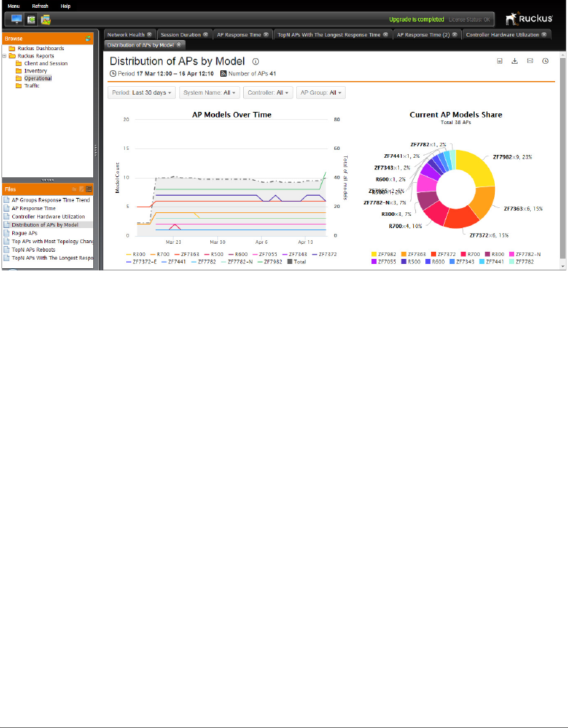Switch to the Controller Hardware Utilization tab

click(503, 34)
